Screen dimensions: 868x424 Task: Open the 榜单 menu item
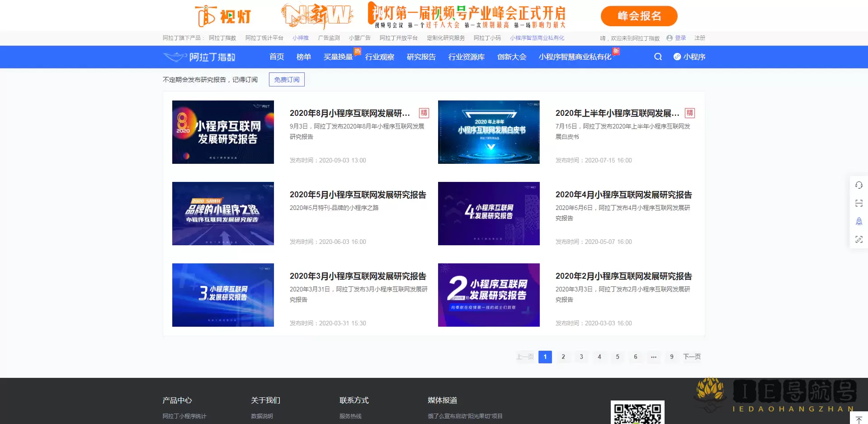tap(303, 57)
